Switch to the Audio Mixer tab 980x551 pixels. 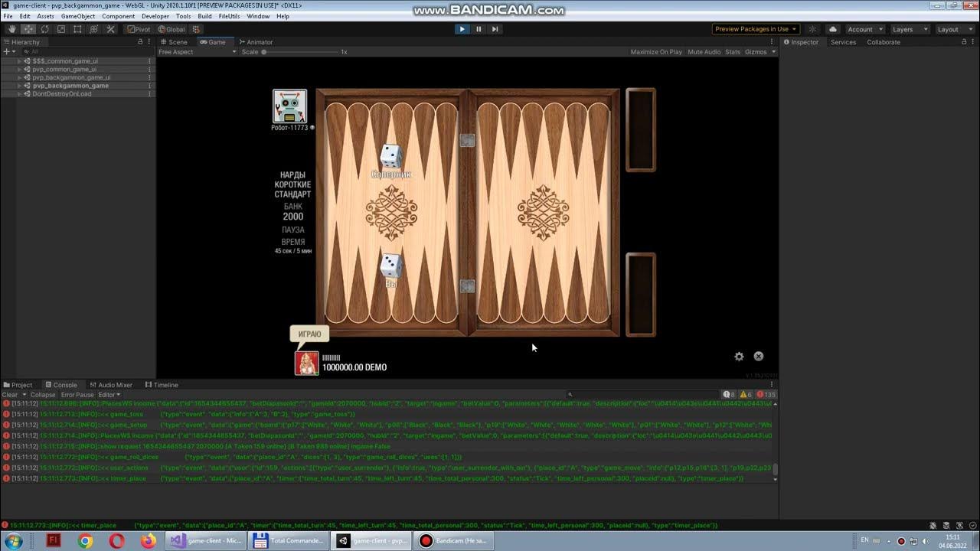(111, 385)
